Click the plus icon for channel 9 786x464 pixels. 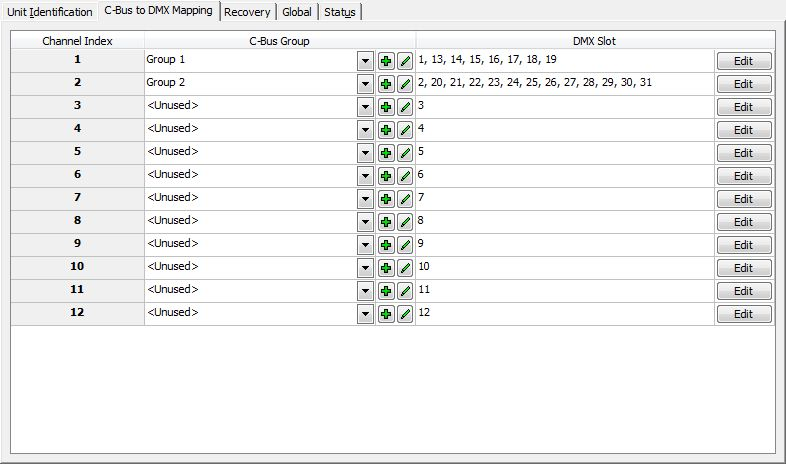coord(386,245)
